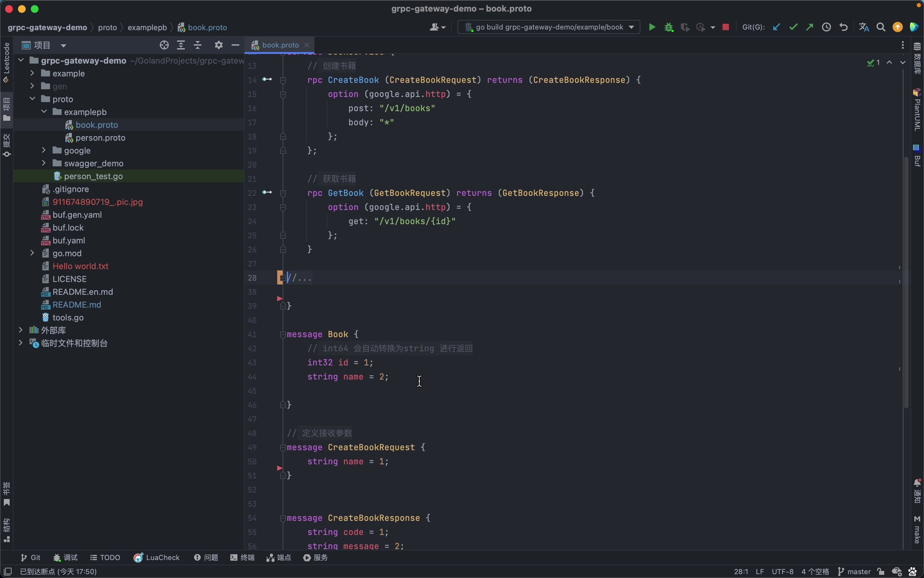Open buf.gen.yaml file

coord(77,215)
